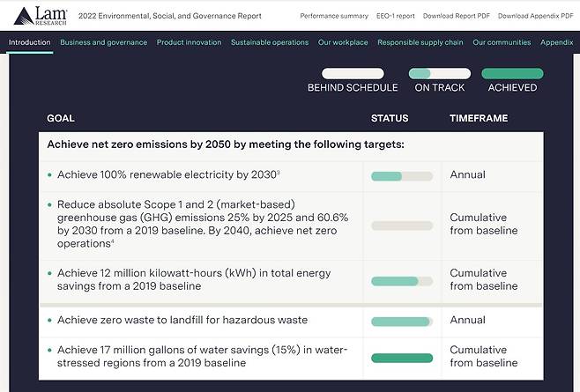Click the energy savings kWh progress bar
Viewport: 580px width, 392px height.
pos(402,281)
